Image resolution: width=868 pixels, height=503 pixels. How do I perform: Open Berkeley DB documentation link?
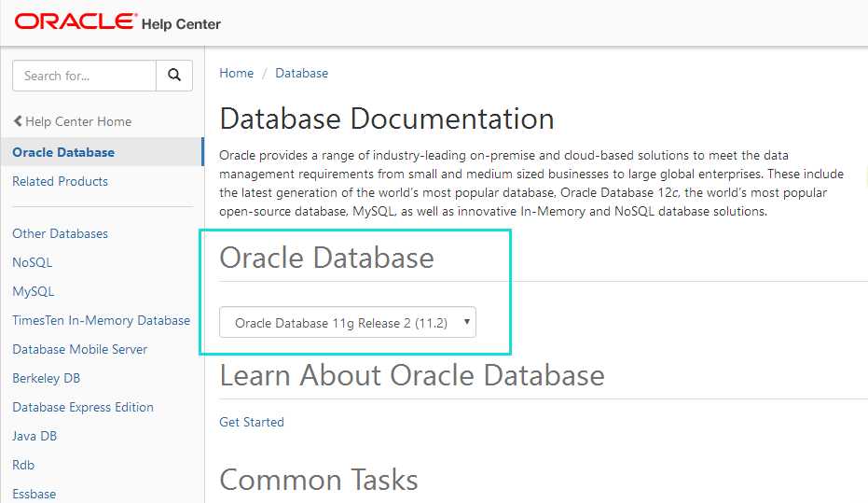click(46, 378)
